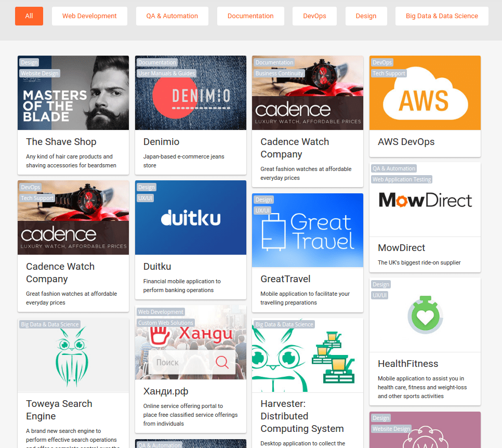
Task: Open the AWS DevOps project title
Action: [406, 141]
